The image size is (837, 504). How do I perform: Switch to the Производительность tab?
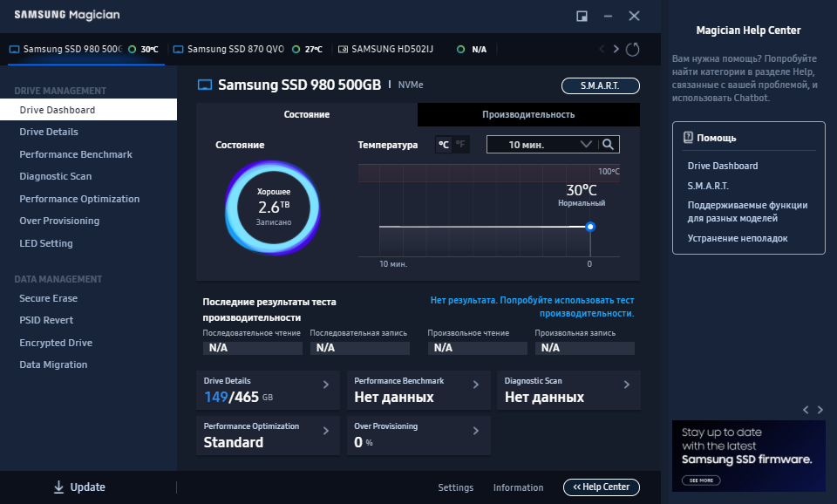(528, 114)
